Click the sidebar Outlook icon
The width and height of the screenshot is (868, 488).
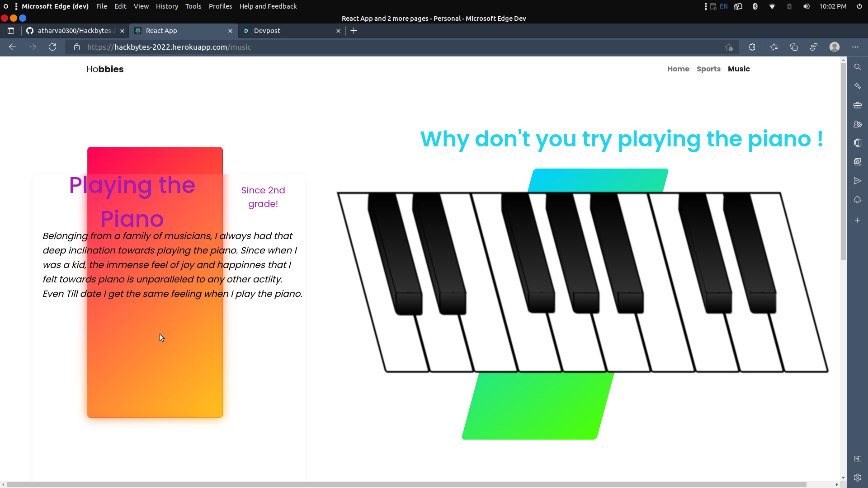pyautogui.click(x=857, y=162)
